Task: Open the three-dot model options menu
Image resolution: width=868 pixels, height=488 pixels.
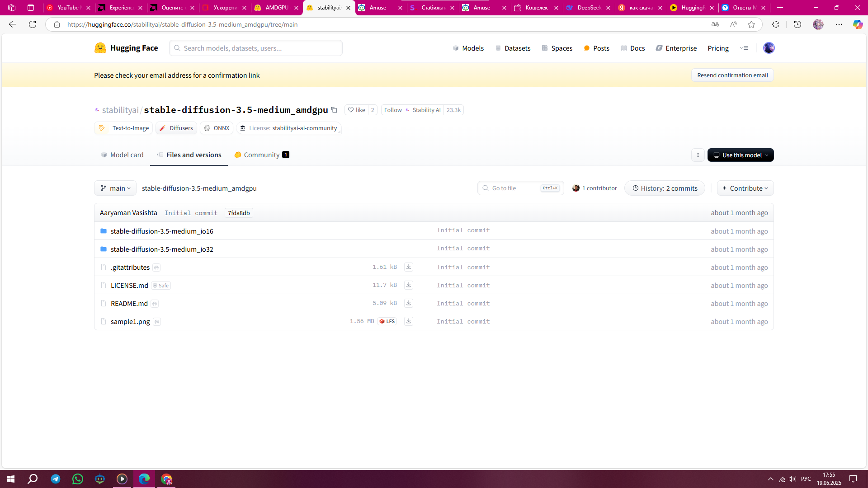Action: click(698, 155)
